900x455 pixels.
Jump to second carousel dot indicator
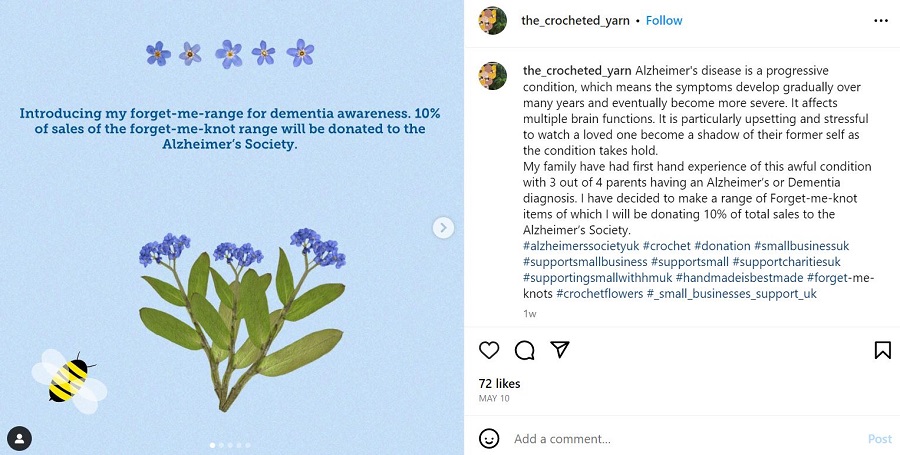click(222, 445)
